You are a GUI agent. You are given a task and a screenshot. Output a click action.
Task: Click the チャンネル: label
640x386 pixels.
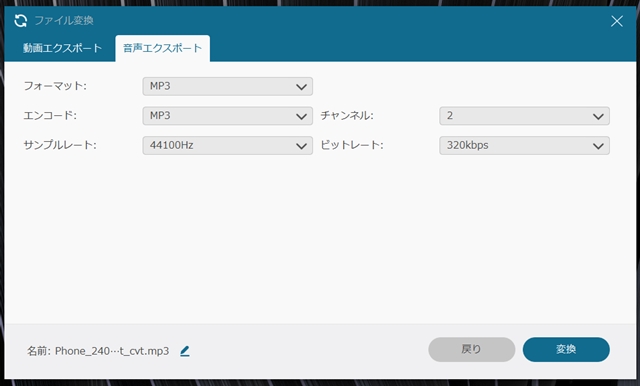tap(347, 115)
